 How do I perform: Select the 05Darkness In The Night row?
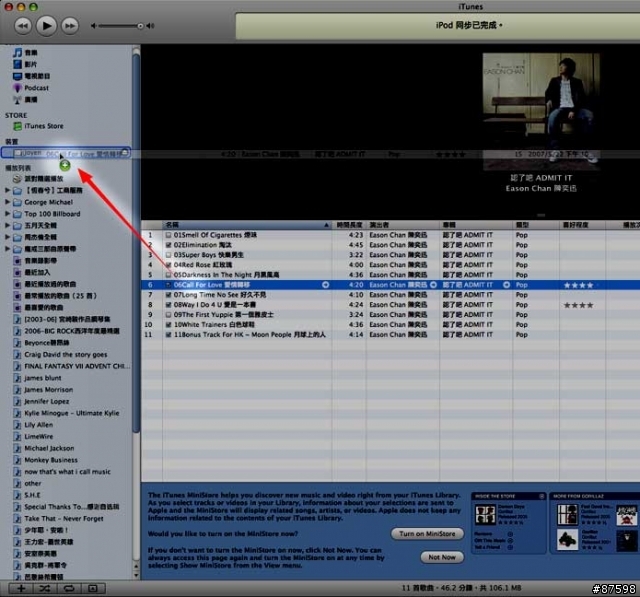tap(390, 275)
